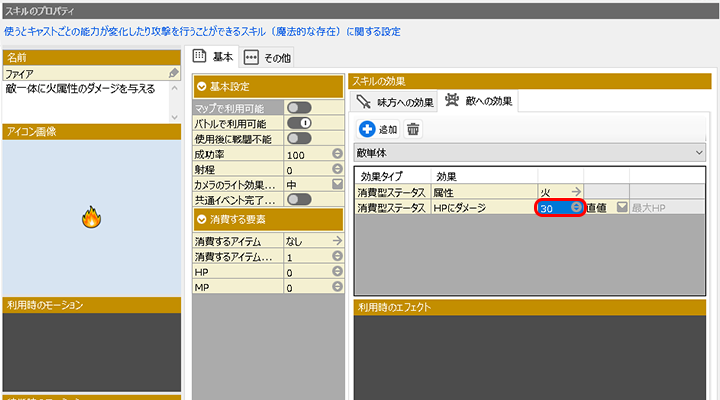Click the arrow icon in 属性 火 cell
This screenshot has width=720, height=400.
(576, 190)
